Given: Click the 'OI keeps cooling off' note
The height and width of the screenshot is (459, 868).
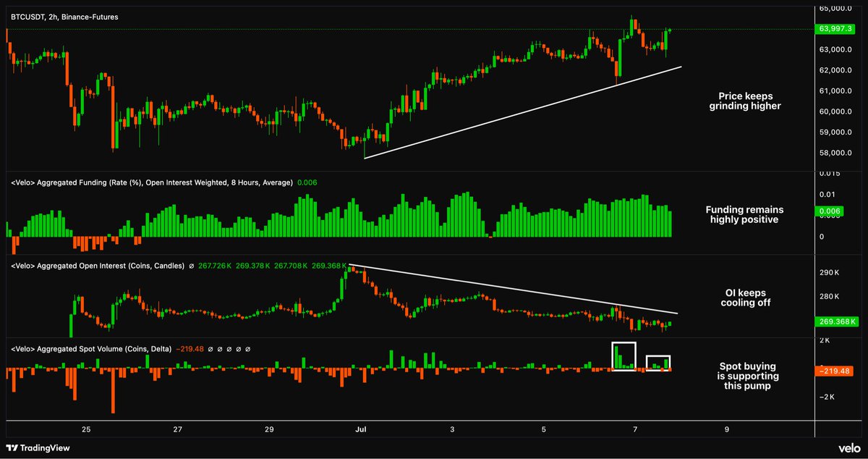Looking at the screenshot, I should click(745, 298).
